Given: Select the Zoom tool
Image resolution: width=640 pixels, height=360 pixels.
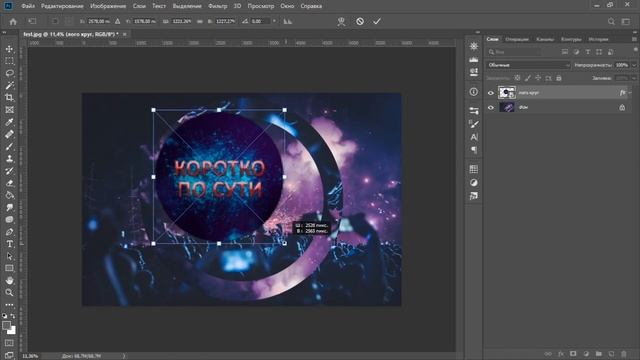Looking at the screenshot, I should tap(9, 293).
